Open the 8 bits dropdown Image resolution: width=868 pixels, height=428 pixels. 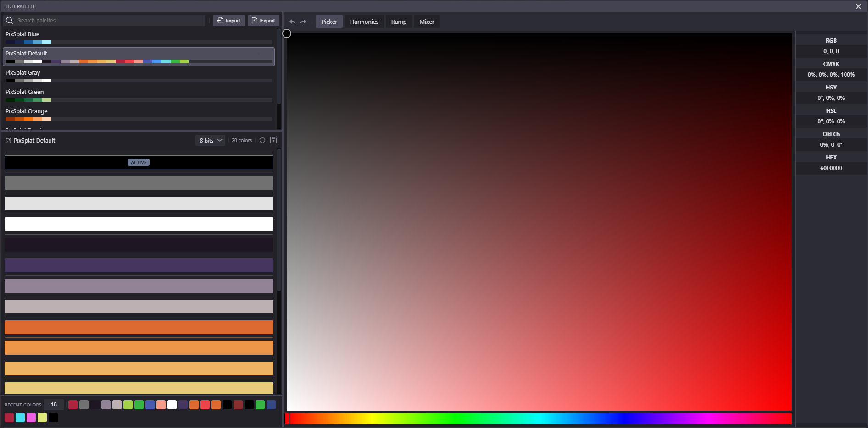click(211, 140)
